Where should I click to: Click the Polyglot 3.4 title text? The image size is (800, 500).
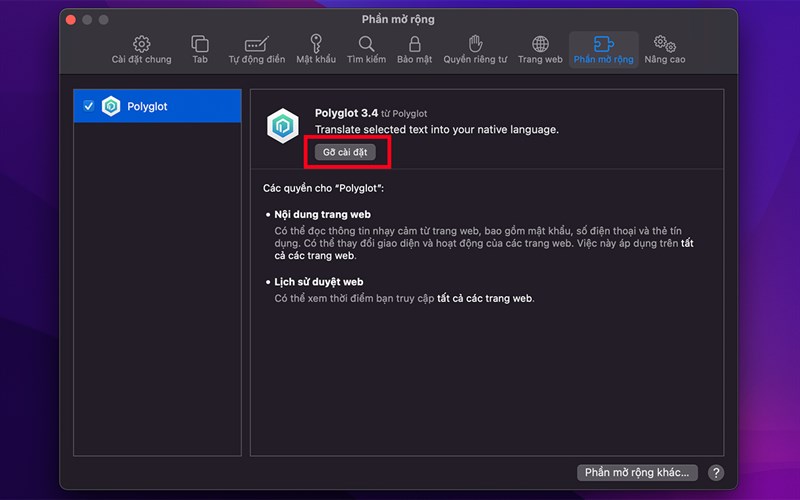coord(345,113)
